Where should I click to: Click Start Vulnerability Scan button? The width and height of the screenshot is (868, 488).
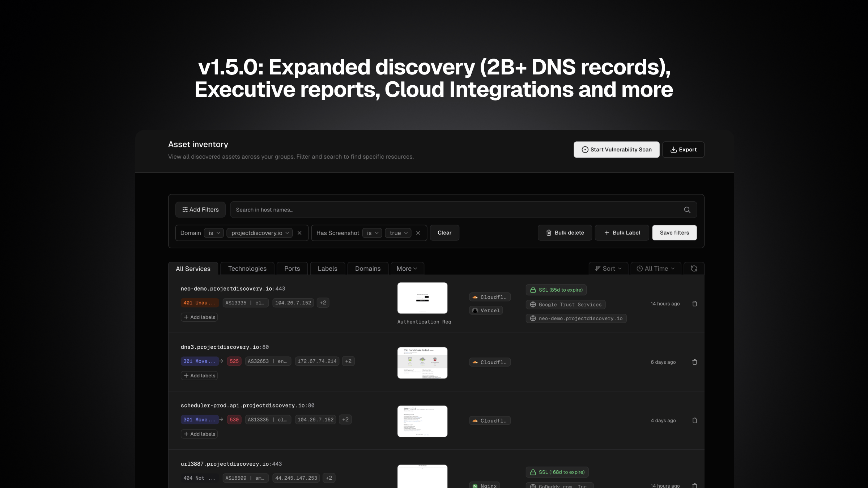coord(616,150)
